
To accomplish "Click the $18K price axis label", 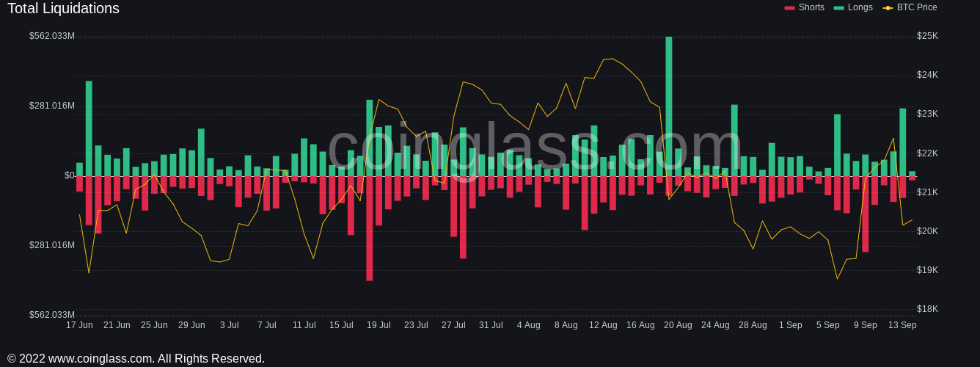I will tap(927, 309).
